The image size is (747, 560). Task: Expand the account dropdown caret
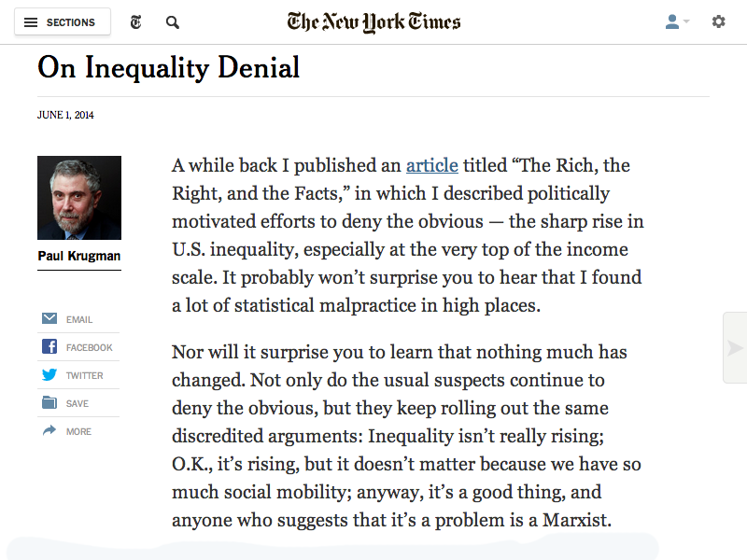click(685, 21)
